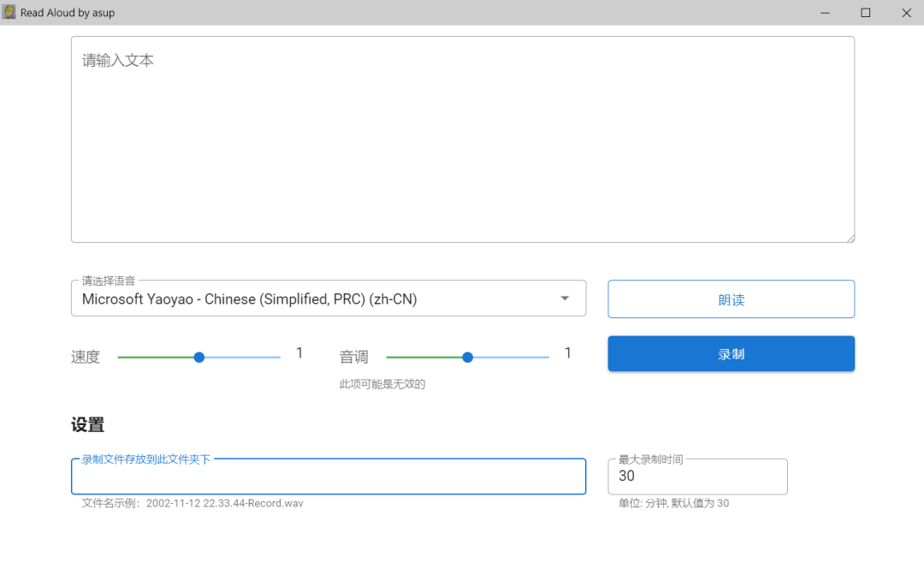Click the blue 录制 record button
The image size is (924, 574).
[731, 353]
